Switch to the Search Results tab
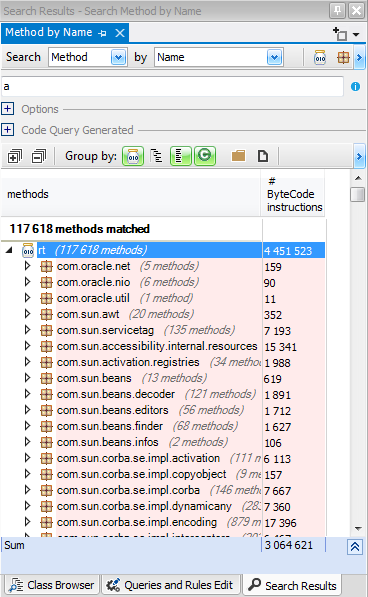368x597 pixels. click(x=292, y=585)
